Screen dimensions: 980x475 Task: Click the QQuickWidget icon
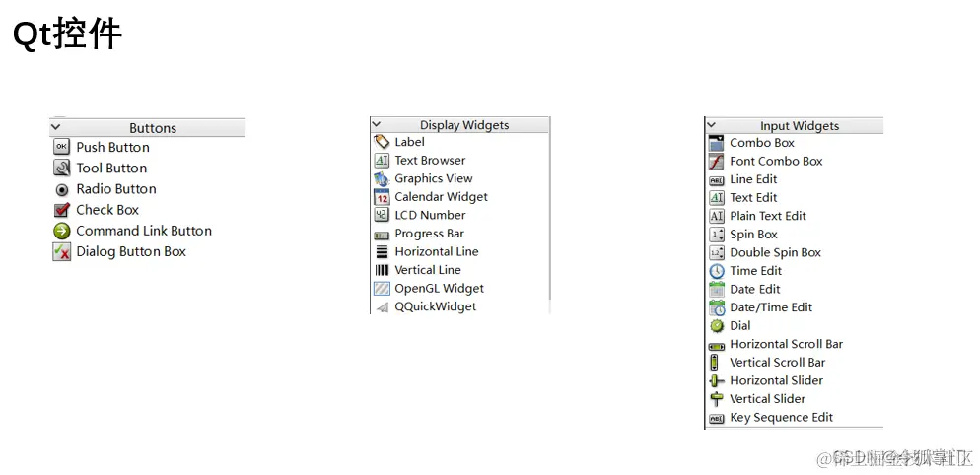click(382, 306)
